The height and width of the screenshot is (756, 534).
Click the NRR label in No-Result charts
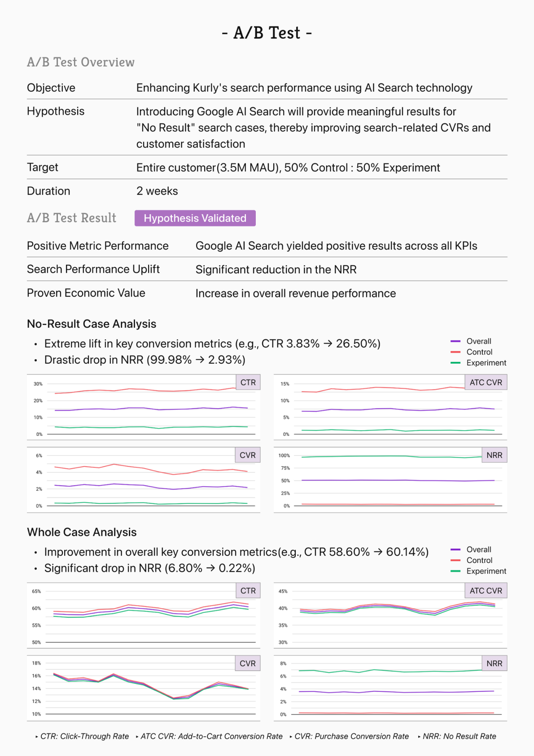494,455
